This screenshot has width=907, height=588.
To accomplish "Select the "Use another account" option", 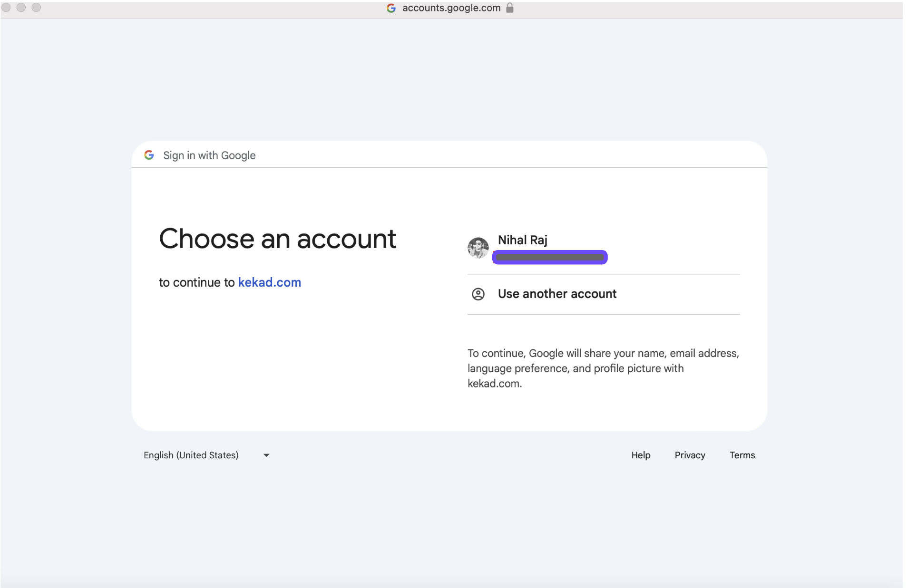I will click(x=557, y=294).
